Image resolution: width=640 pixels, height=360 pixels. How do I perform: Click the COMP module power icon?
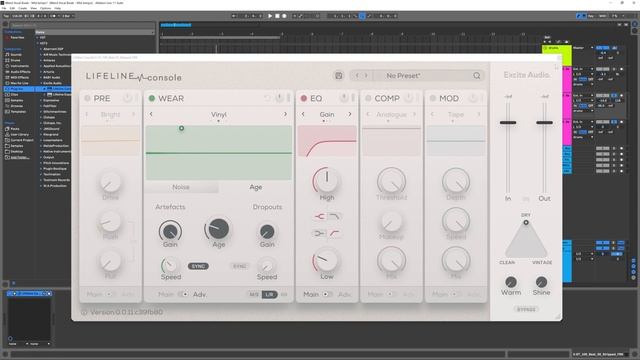coord(409,98)
